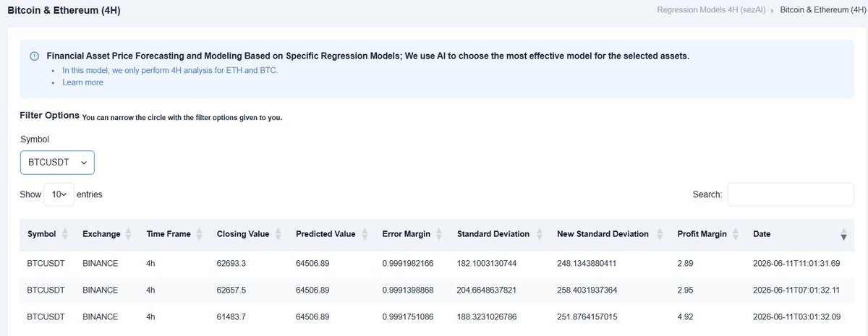
Task: Toggle the Date column sort arrow
Action: pos(843,235)
